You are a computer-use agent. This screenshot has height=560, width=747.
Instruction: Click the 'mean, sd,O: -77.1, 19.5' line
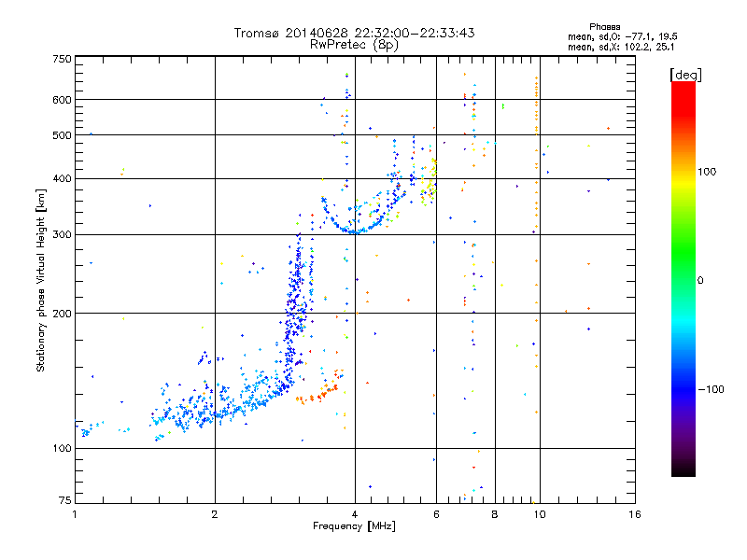[x=622, y=36]
